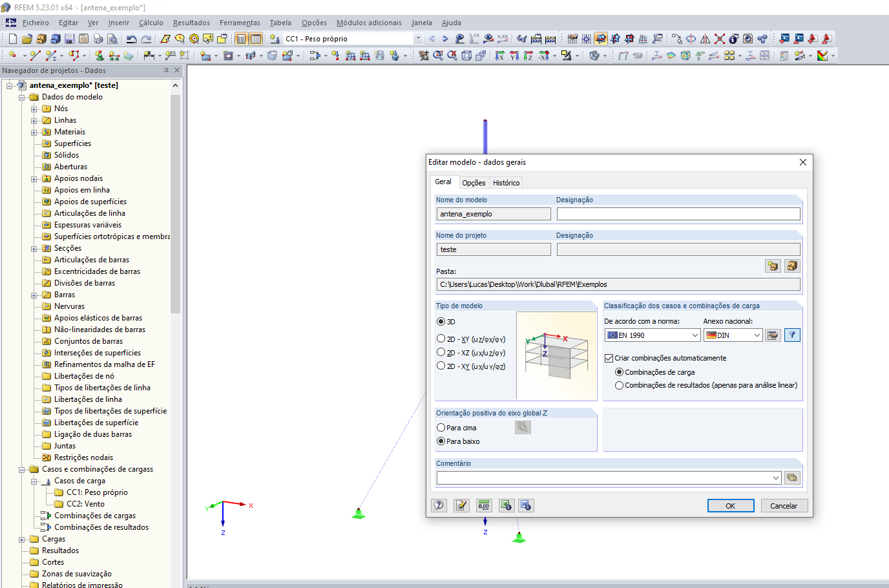The width and height of the screenshot is (889, 588).
Task: Open national annex settings handshake icon
Action: [773, 335]
